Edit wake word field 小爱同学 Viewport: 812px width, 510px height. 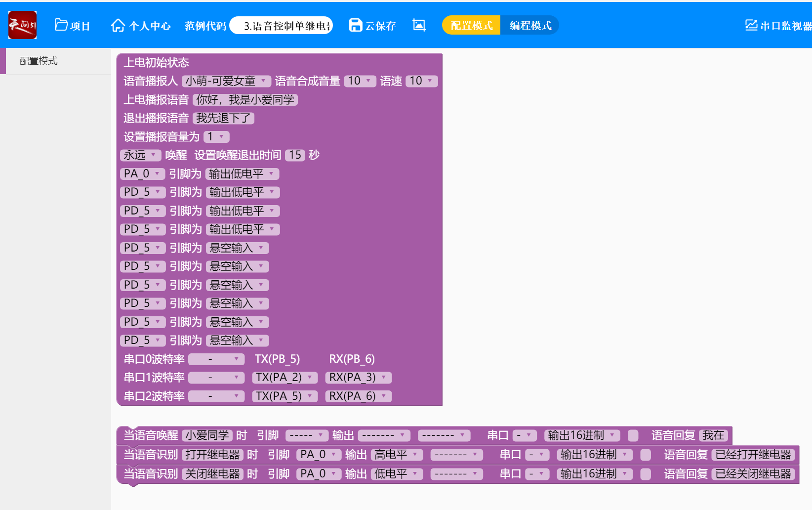[207, 435]
